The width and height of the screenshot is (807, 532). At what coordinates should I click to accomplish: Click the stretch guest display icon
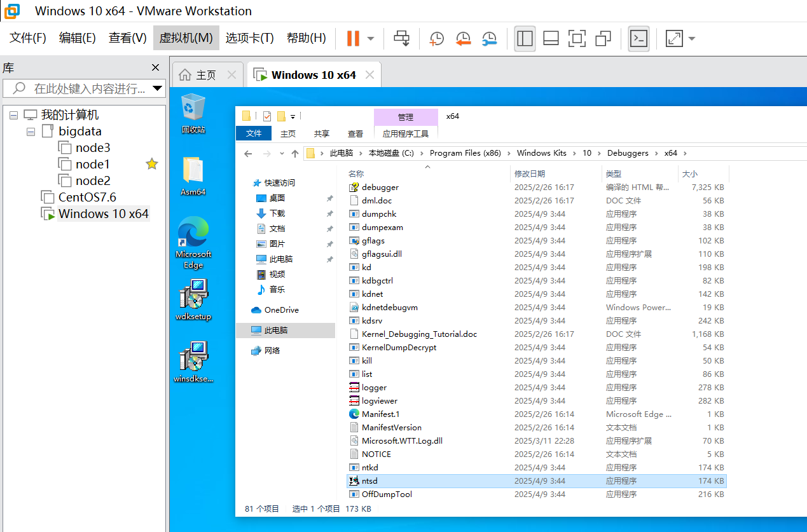click(674, 38)
